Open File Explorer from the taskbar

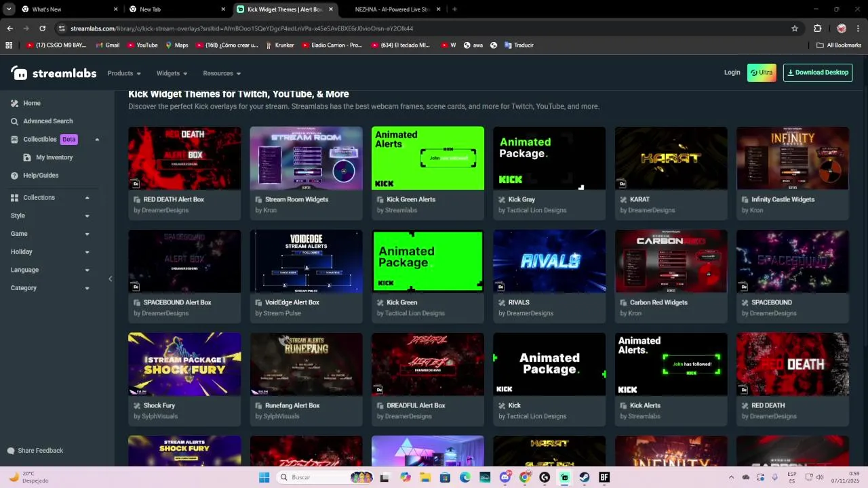(425, 477)
